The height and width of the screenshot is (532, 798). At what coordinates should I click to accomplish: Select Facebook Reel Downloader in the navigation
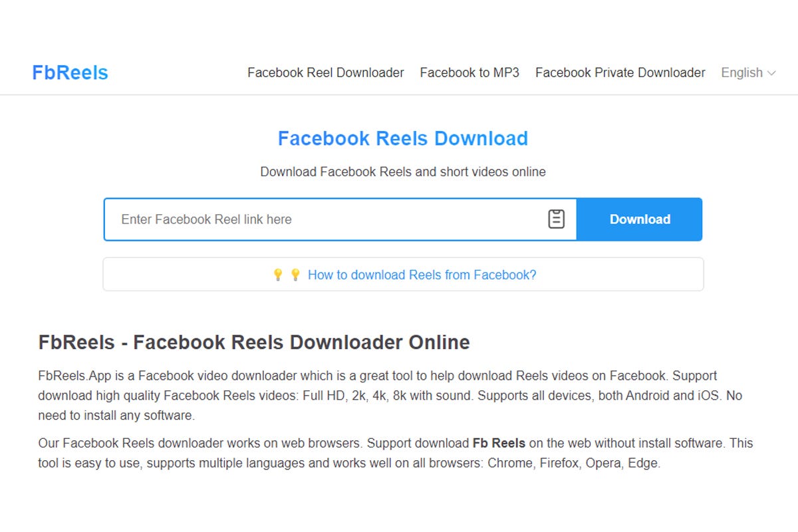pyautogui.click(x=325, y=72)
